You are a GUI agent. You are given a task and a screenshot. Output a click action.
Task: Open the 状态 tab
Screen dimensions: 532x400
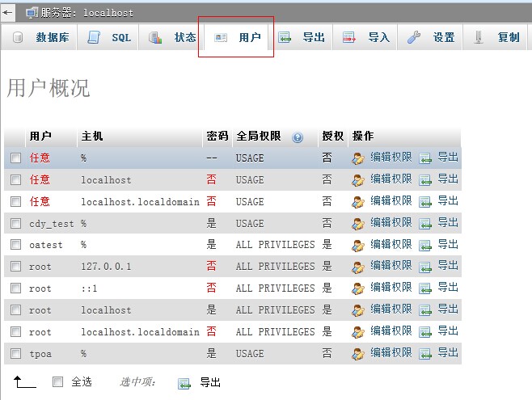pyautogui.click(x=171, y=37)
